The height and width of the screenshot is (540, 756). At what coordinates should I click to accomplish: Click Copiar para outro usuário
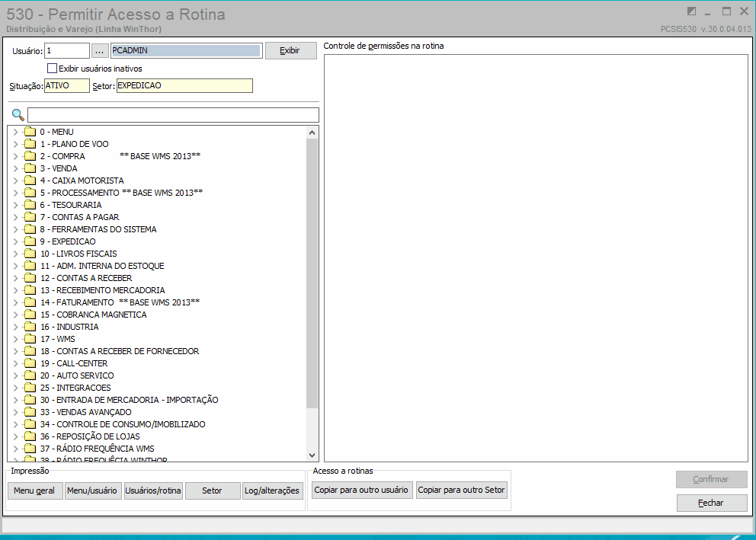[x=362, y=490]
